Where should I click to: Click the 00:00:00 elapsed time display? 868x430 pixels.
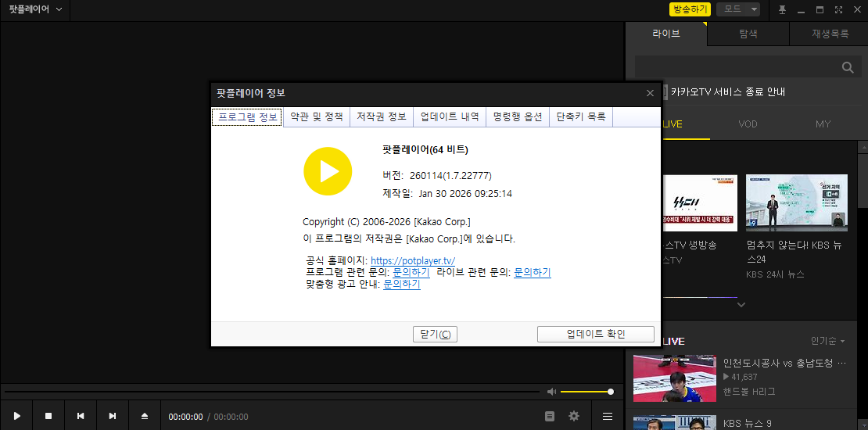tap(185, 417)
